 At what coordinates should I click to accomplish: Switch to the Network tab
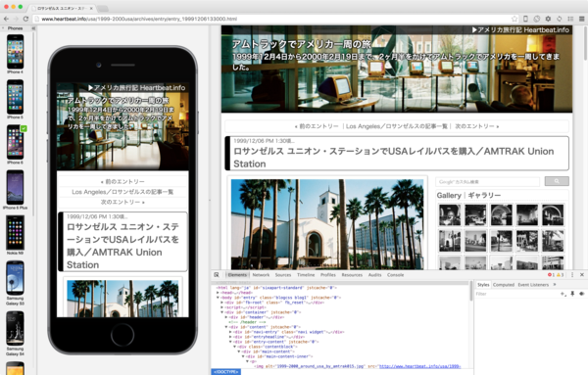[261, 275]
